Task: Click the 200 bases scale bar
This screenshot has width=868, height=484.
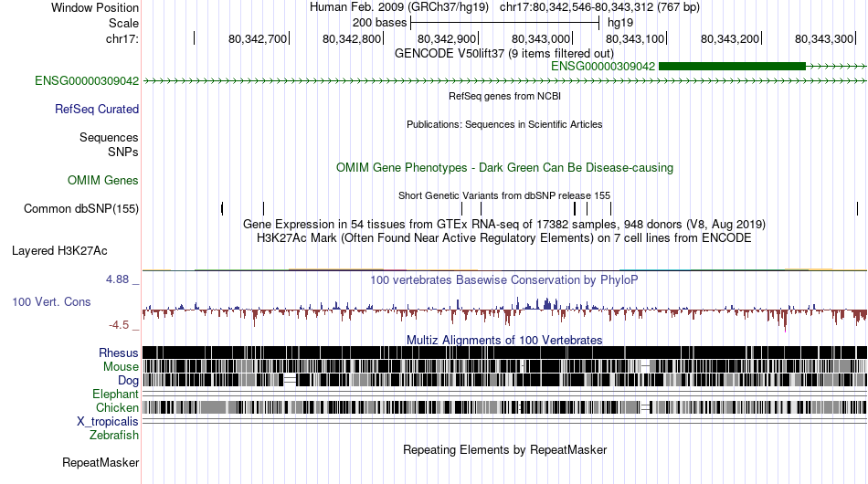Action: 505,23
